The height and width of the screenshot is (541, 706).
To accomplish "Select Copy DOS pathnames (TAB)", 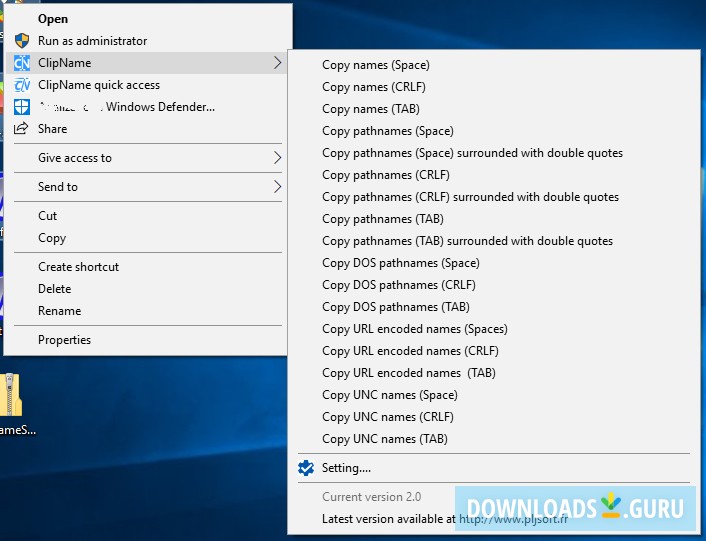I will coord(494,307).
